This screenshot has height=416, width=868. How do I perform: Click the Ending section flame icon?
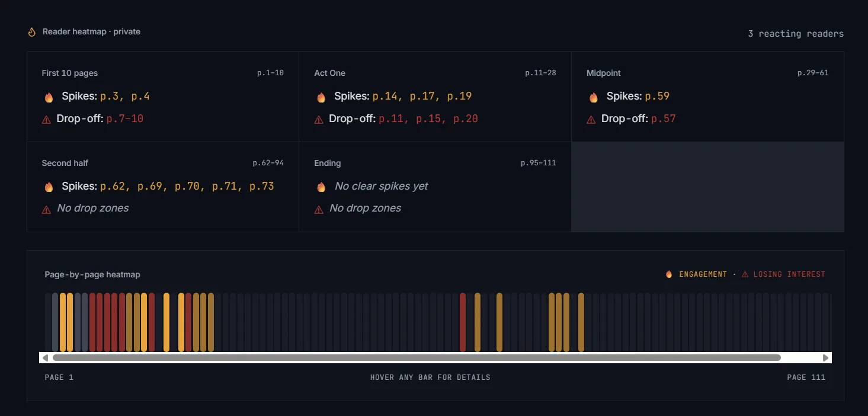click(321, 187)
